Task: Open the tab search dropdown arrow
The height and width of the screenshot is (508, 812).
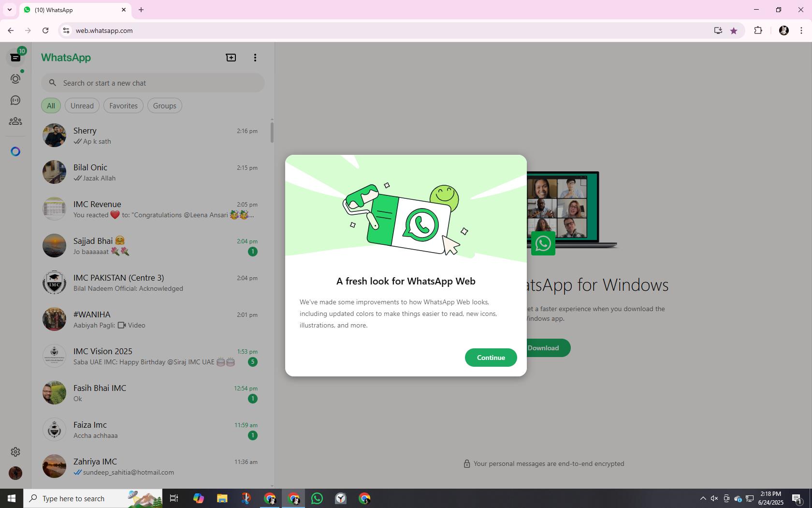Action: 9,10
